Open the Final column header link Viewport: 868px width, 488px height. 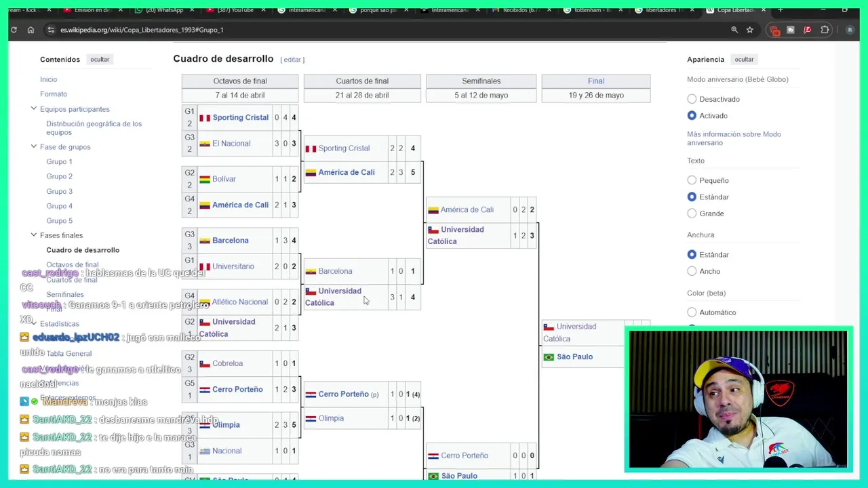coord(596,81)
